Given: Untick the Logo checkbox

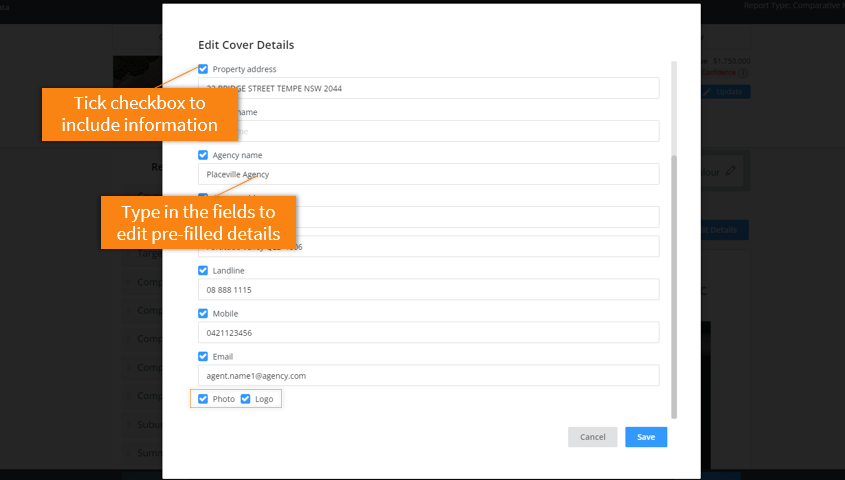Looking at the screenshot, I should (245, 399).
